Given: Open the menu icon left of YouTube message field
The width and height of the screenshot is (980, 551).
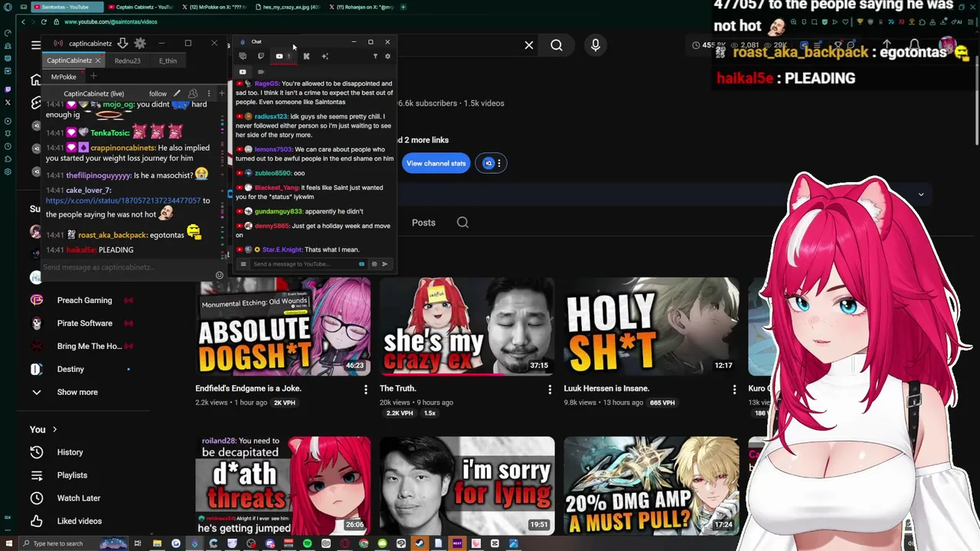Looking at the screenshot, I should pyautogui.click(x=243, y=264).
